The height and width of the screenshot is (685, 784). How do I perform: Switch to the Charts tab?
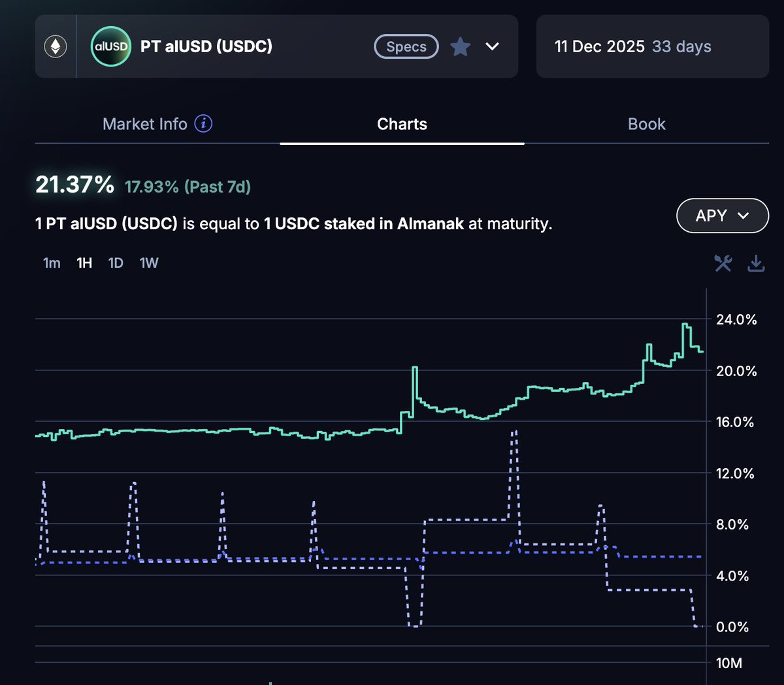(x=402, y=124)
